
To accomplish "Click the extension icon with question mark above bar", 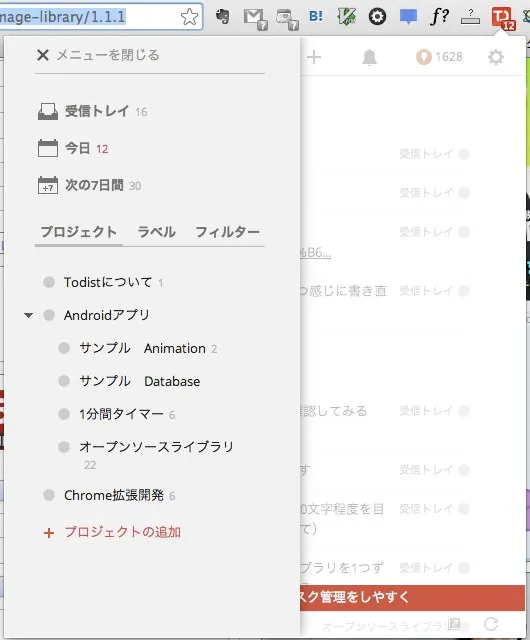I will click(x=470, y=17).
